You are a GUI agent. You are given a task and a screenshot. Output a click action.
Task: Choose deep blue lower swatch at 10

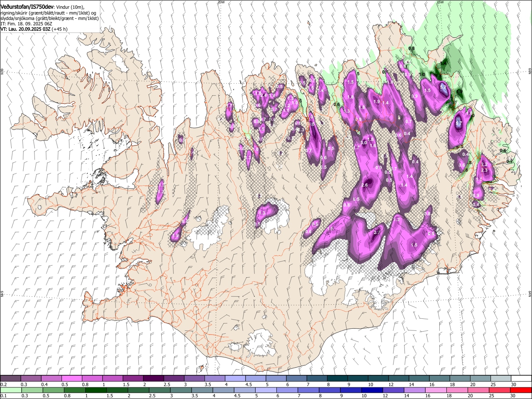click(x=372, y=390)
